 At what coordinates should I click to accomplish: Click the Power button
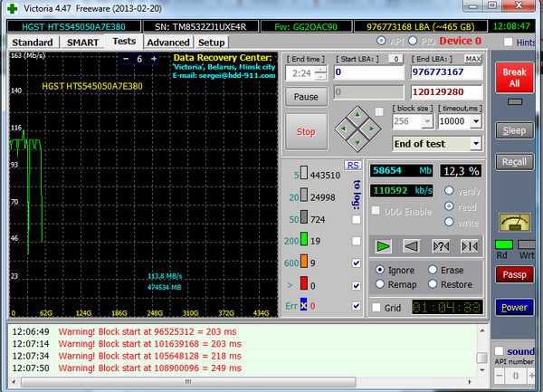(514, 307)
